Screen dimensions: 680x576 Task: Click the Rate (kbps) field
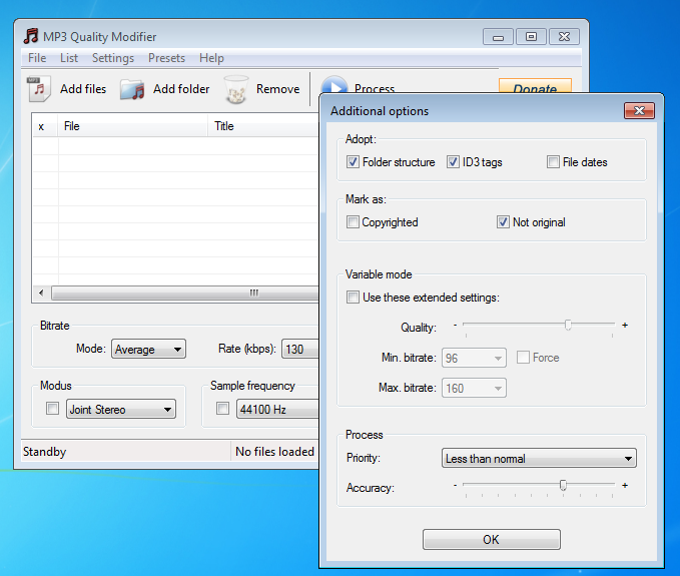tap(300, 349)
